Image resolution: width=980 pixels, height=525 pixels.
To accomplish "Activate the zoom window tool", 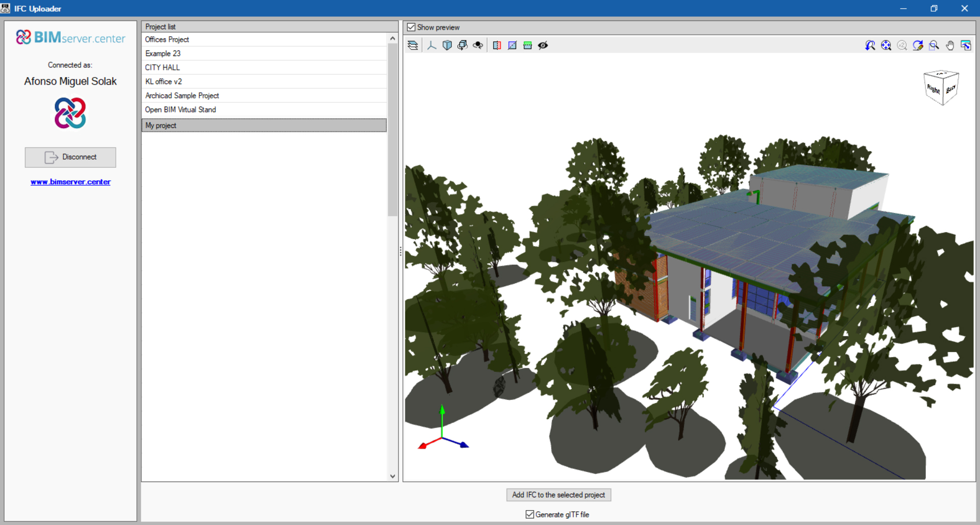I will (x=934, y=45).
